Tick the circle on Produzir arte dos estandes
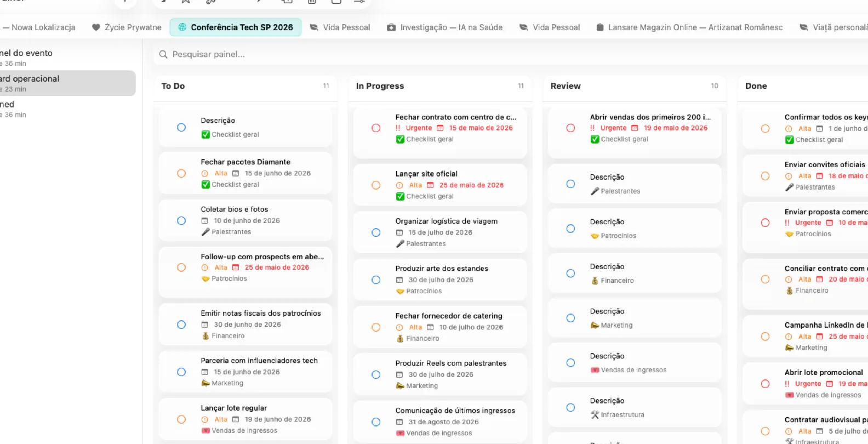Image resolution: width=868 pixels, height=444 pixels. pos(376,280)
